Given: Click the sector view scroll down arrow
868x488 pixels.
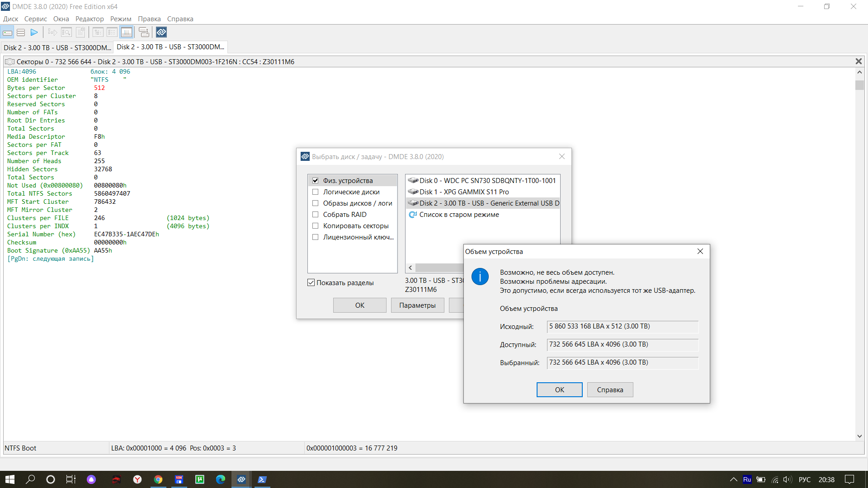Looking at the screenshot, I should coord(859,436).
